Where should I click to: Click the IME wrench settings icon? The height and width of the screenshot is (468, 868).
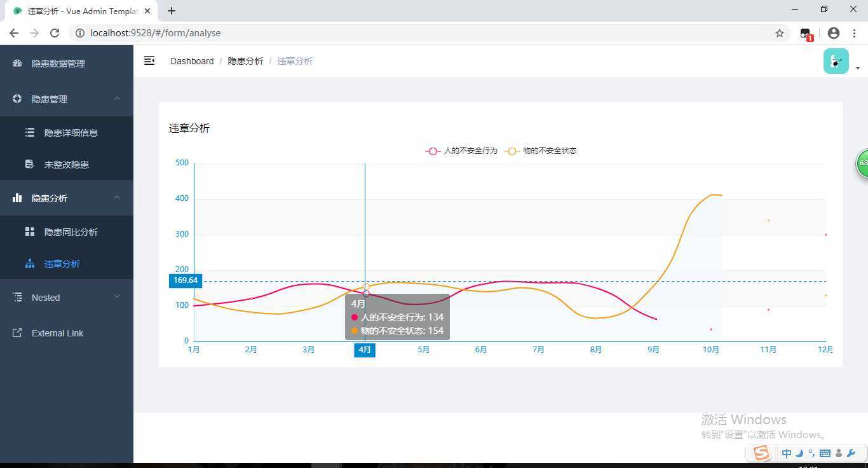tap(851, 453)
